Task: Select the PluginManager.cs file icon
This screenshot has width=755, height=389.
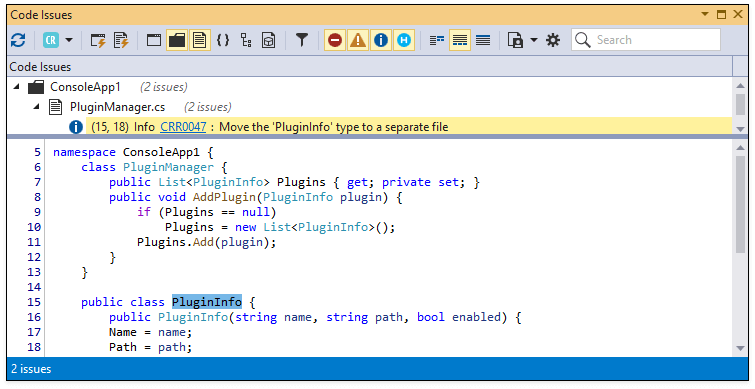Action: coord(56,107)
